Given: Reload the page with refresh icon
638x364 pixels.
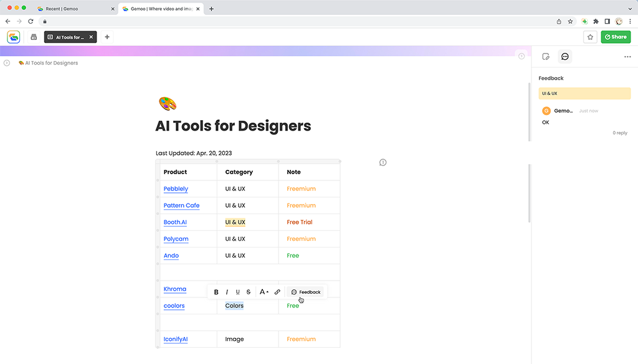Looking at the screenshot, I should click(31, 21).
